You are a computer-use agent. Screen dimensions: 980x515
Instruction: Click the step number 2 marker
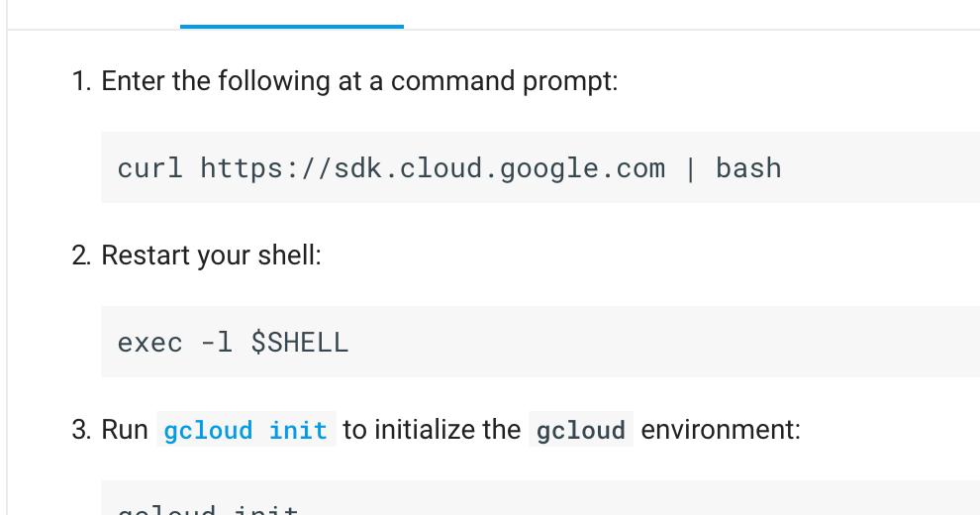[x=82, y=256]
